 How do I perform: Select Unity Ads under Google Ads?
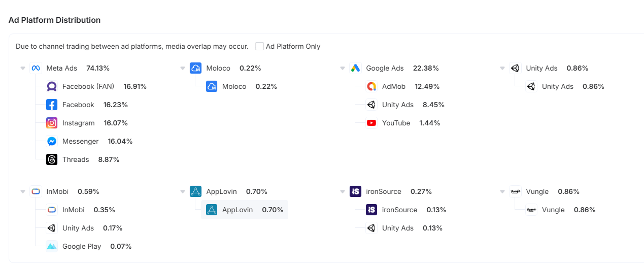(x=397, y=105)
